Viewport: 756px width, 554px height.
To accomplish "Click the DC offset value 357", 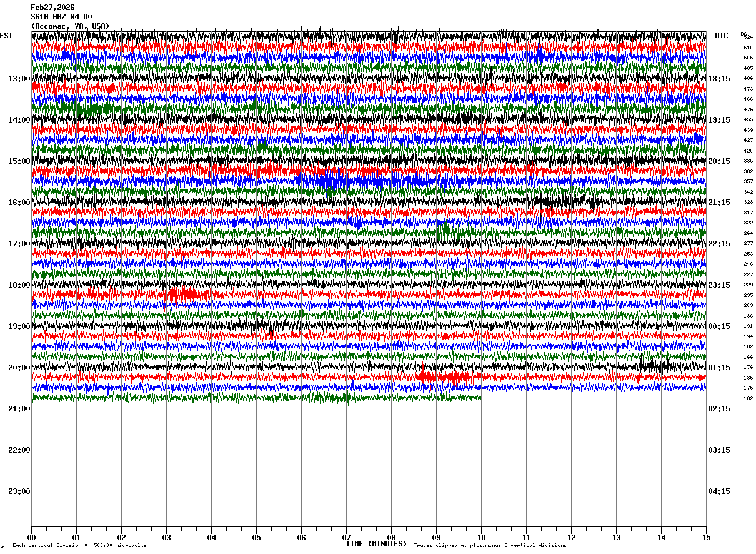I will point(749,182).
